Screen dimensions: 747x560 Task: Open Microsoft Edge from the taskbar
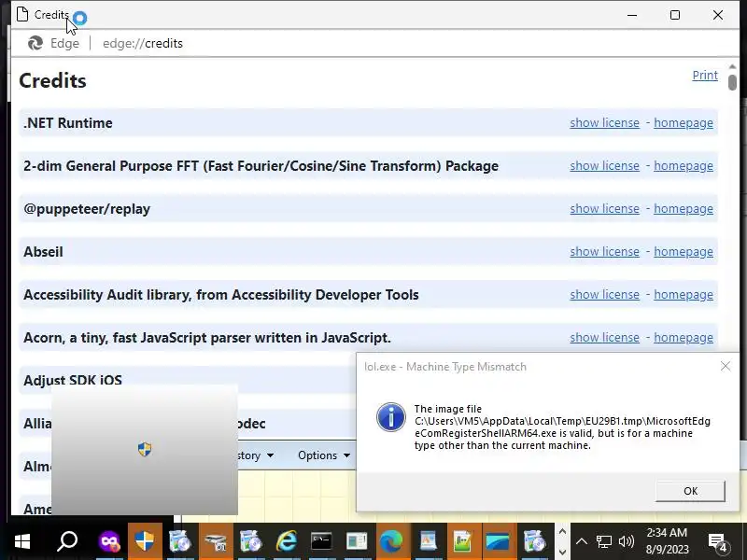[x=391, y=541]
